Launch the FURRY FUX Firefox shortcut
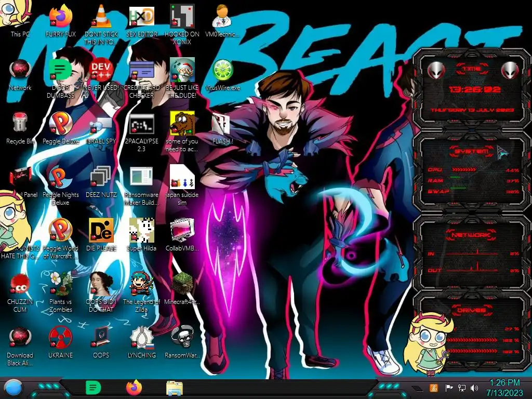 pyautogui.click(x=60, y=21)
